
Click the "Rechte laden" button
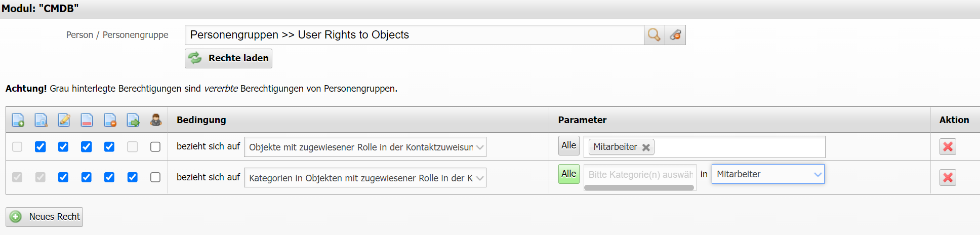coord(228,58)
